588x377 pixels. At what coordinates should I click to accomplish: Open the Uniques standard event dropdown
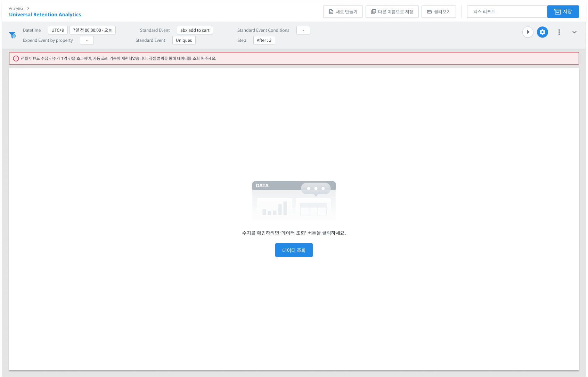pos(184,40)
